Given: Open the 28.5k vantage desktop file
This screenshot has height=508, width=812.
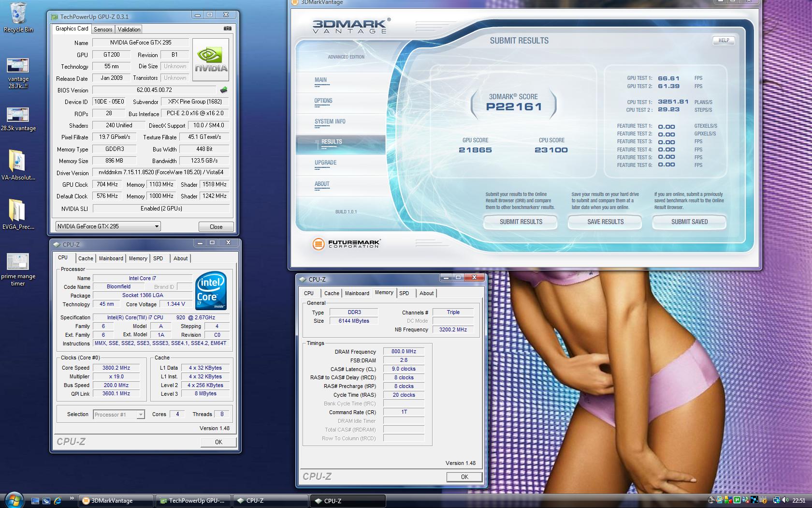Looking at the screenshot, I should coord(18,120).
